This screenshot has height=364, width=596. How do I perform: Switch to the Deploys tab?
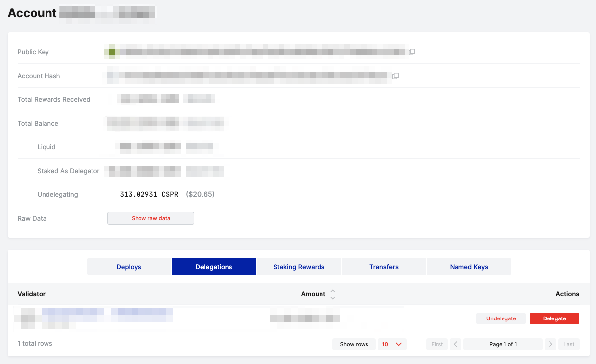coord(129,267)
